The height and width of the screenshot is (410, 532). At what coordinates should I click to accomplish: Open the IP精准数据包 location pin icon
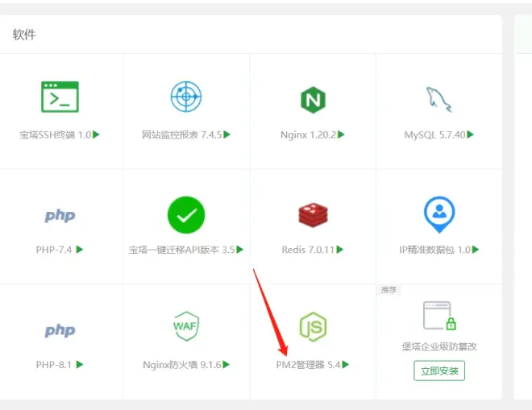coord(439,214)
